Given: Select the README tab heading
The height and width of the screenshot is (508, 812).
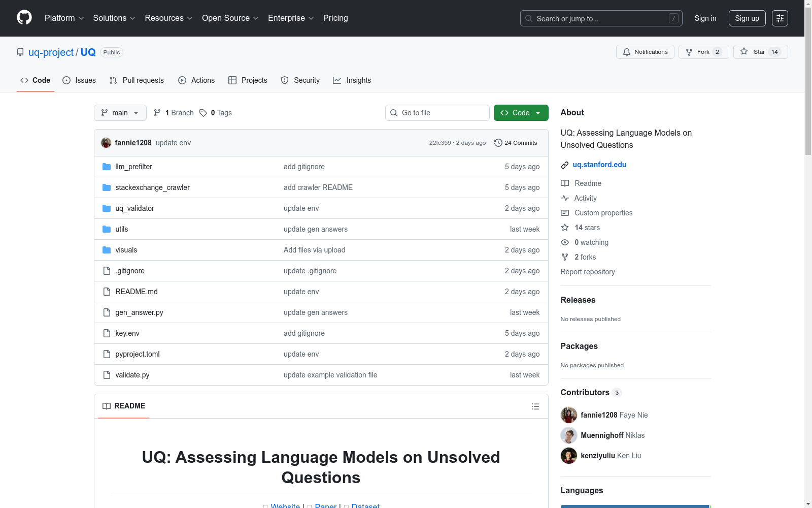Looking at the screenshot, I should (124, 406).
